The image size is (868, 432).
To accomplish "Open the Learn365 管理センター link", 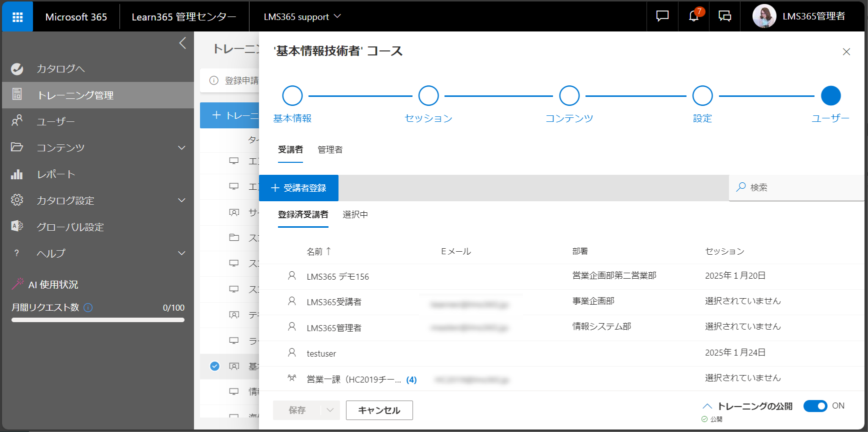I will pyautogui.click(x=184, y=16).
